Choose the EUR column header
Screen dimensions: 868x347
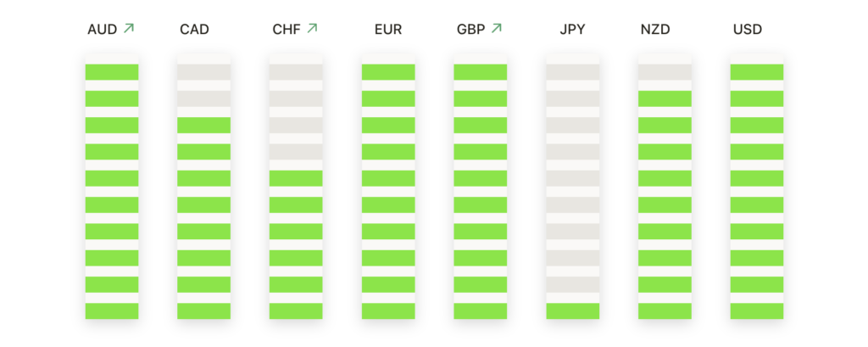388,30
